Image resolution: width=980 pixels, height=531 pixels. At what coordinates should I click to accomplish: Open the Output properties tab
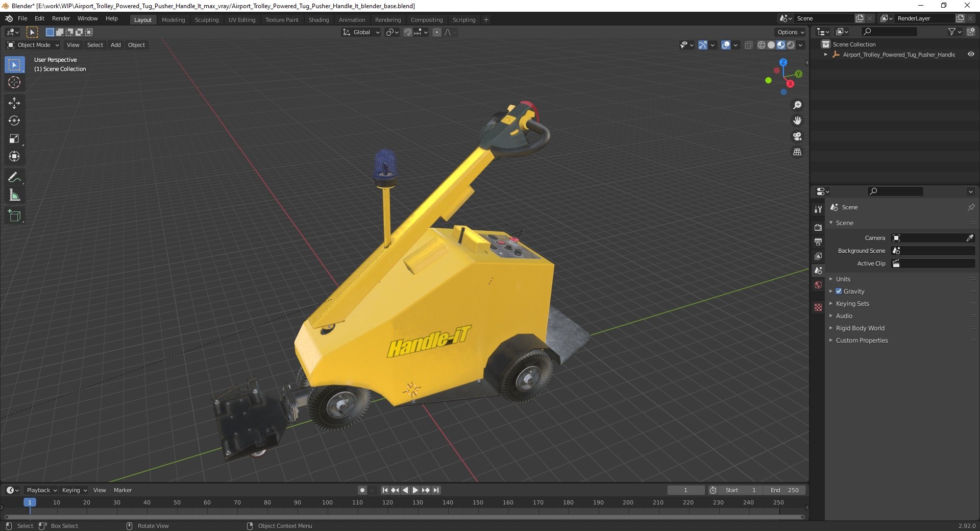pyautogui.click(x=818, y=242)
